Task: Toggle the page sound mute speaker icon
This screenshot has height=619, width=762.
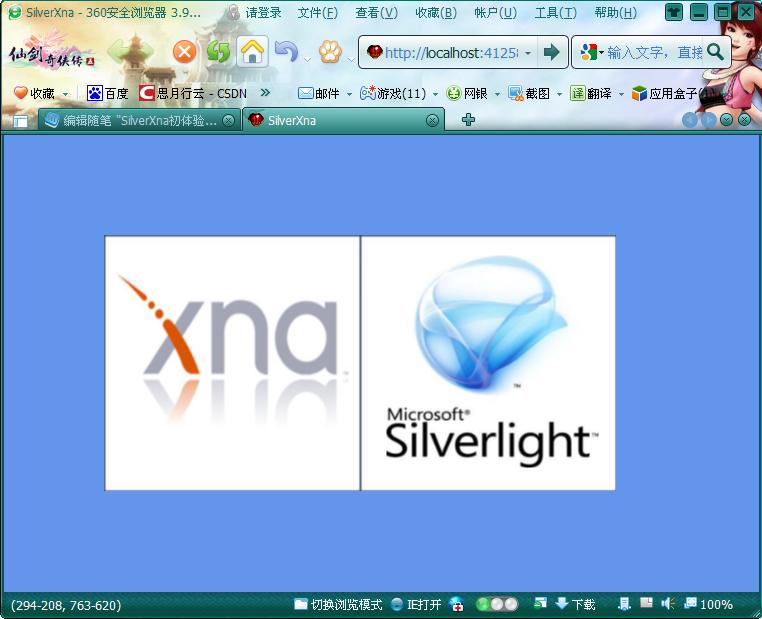Action: (x=668, y=603)
